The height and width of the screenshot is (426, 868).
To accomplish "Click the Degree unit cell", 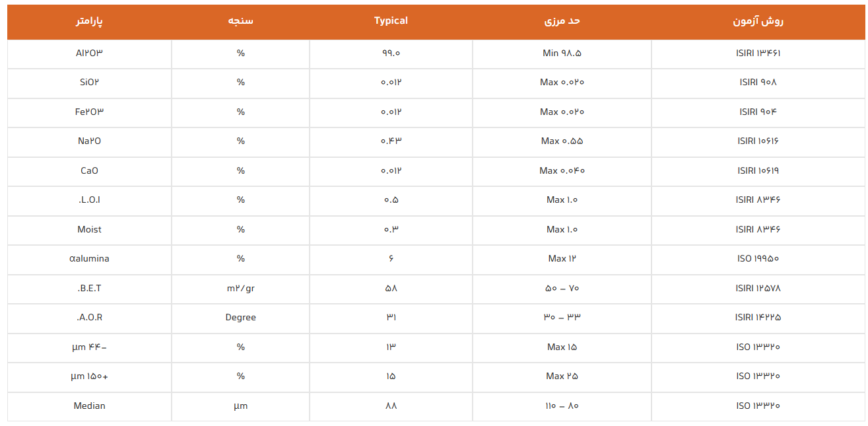I will point(240,318).
